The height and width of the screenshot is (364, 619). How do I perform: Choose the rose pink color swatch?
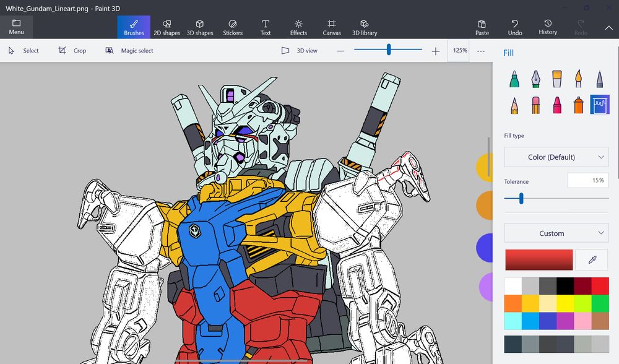point(582,321)
